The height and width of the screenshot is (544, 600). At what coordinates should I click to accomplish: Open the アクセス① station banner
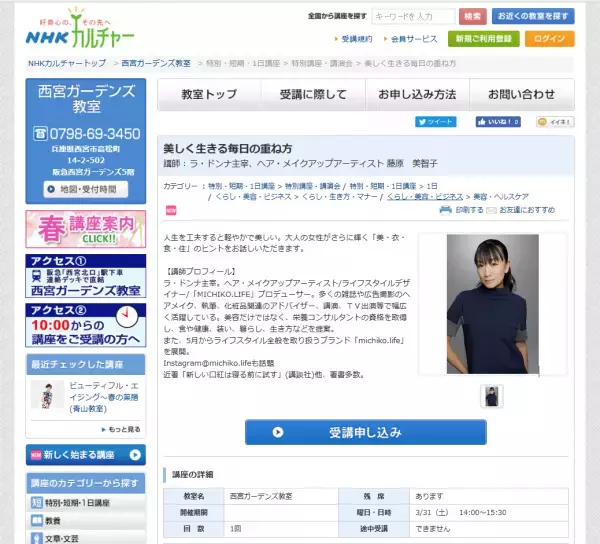[86, 276]
